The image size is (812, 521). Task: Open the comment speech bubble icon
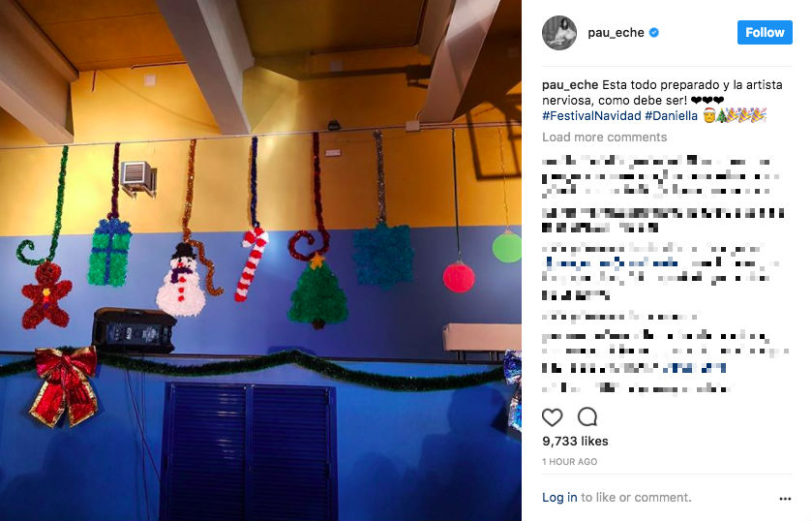587,416
